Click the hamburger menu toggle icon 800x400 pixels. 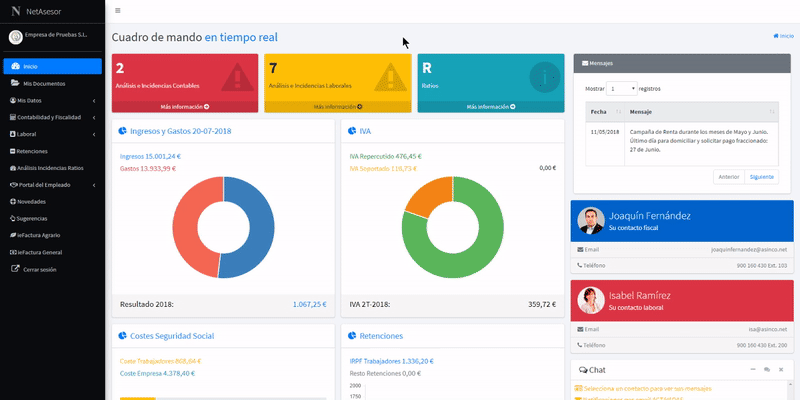tap(118, 10)
